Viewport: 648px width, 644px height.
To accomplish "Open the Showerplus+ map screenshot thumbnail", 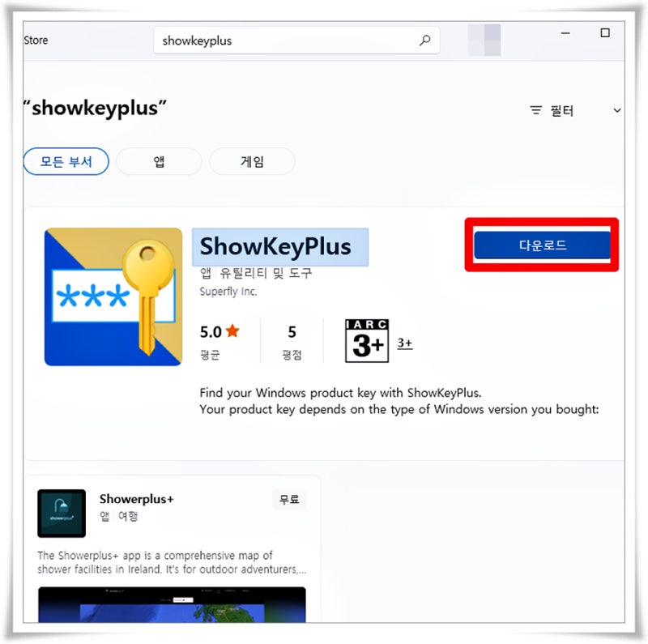I will (x=172, y=604).
